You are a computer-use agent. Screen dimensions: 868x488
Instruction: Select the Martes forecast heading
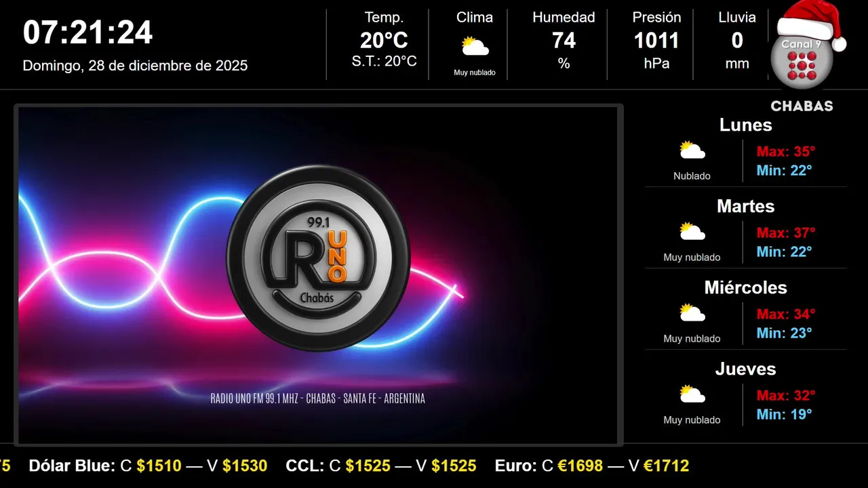(x=746, y=206)
